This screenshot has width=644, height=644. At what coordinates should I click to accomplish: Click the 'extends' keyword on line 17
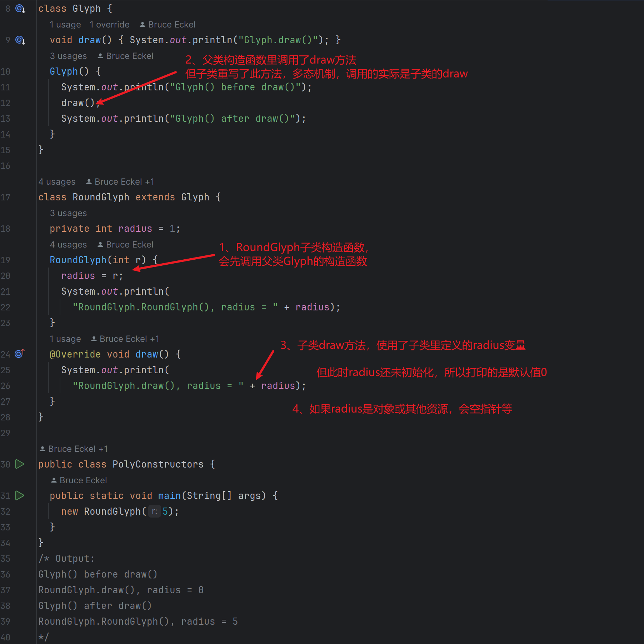tap(155, 197)
